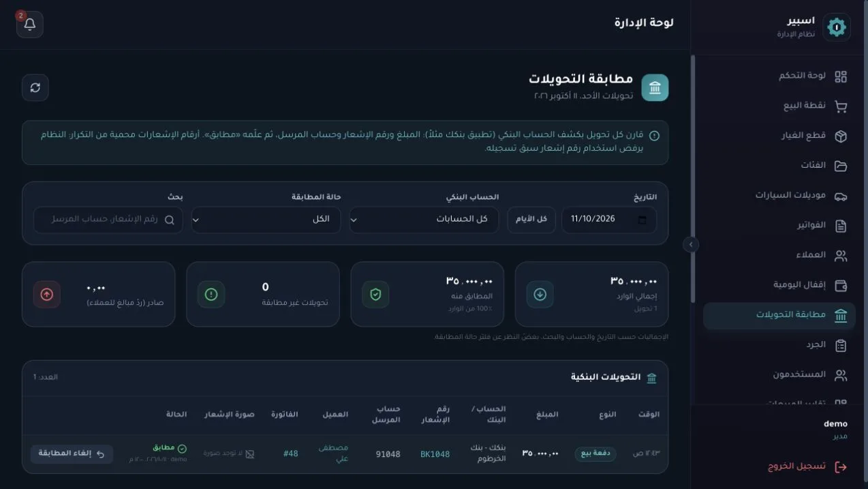
Task: Click the info icon in the hint banner
Action: click(654, 136)
